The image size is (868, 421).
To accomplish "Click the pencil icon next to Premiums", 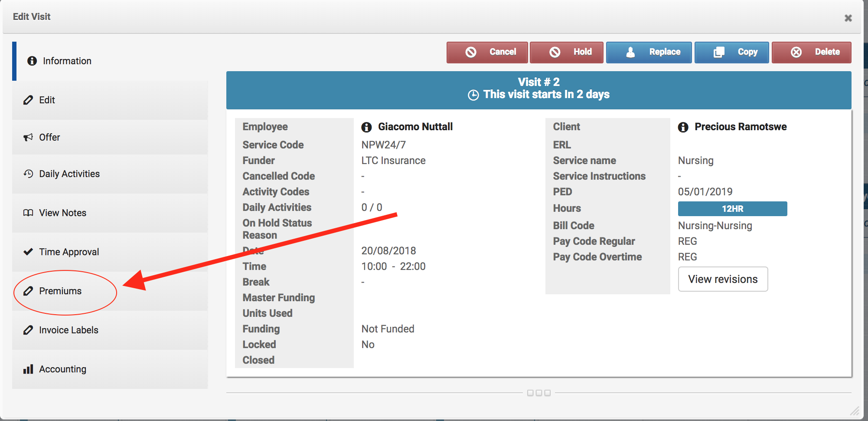I will tap(28, 291).
